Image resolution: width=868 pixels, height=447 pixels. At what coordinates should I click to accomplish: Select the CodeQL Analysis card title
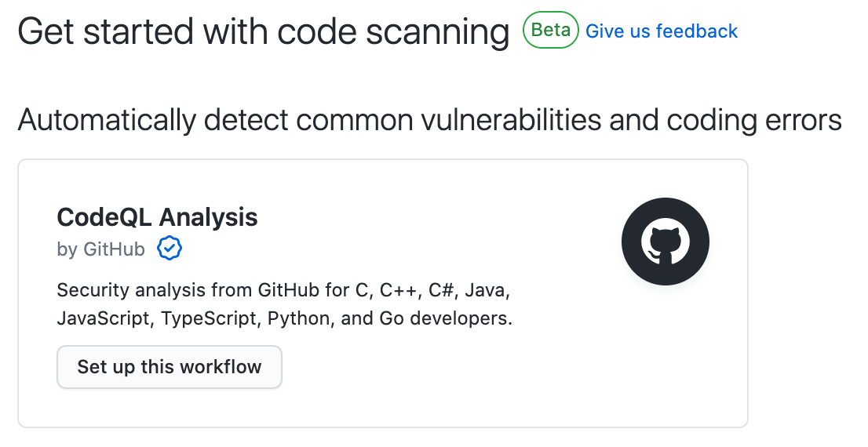coord(157,217)
